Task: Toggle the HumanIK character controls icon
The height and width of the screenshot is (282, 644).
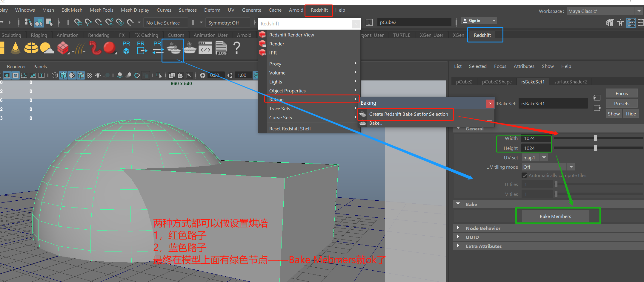Action: coord(621,22)
